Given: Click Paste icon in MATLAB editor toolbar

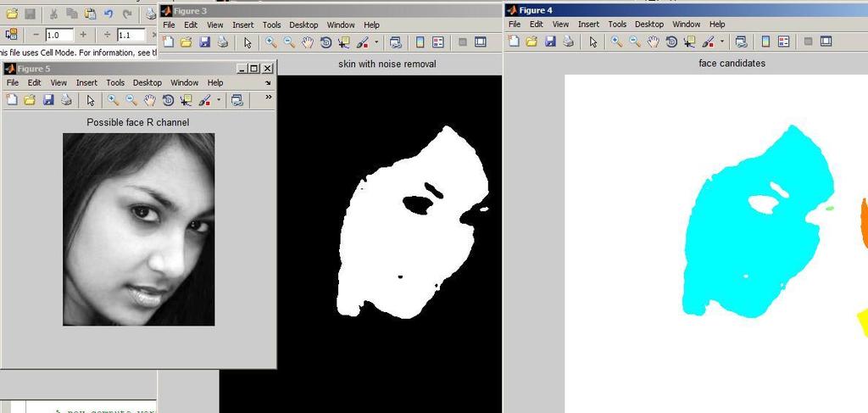Looking at the screenshot, I should coord(90,14).
